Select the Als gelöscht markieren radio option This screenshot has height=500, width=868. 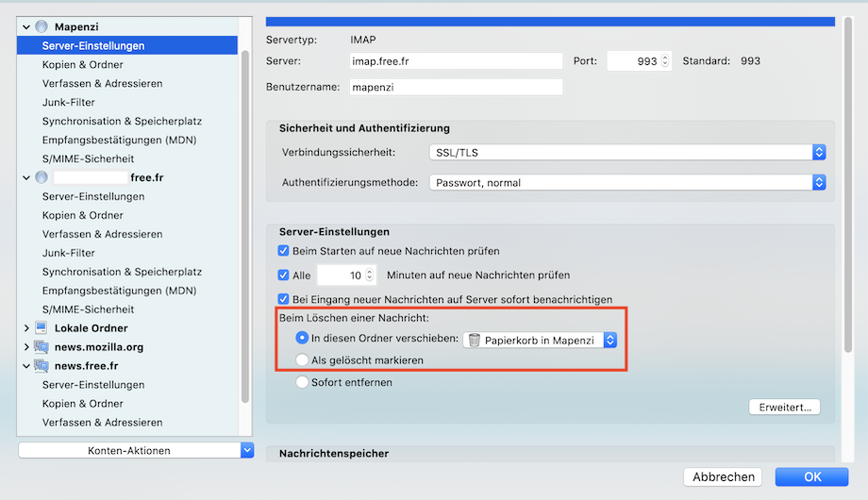coord(302,360)
